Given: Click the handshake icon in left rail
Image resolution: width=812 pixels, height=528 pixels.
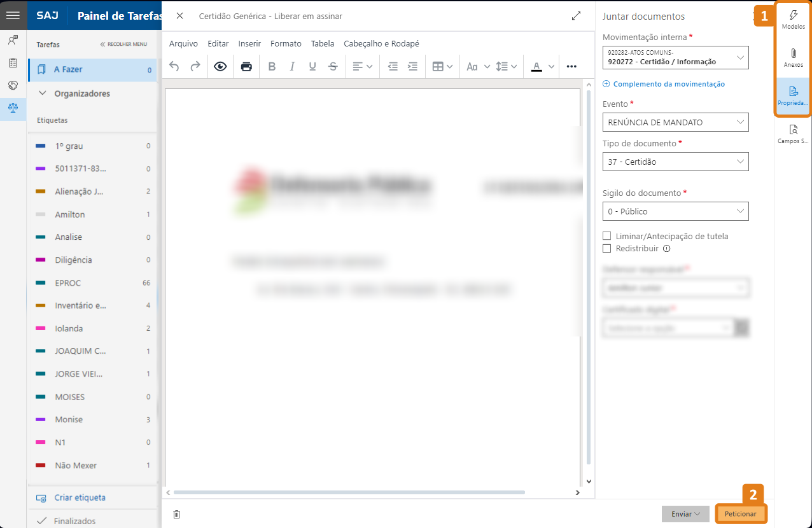Looking at the screenshot, I should click(x=13, y=85).
